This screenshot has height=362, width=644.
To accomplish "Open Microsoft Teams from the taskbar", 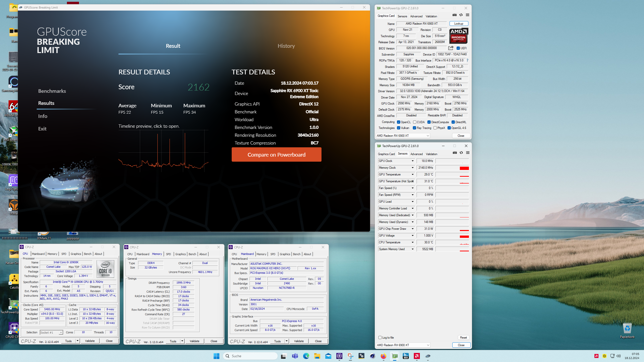I will click(x=295, y=356).
